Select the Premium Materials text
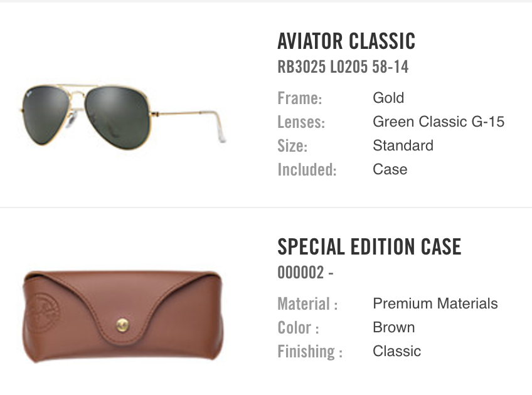532x395 pixels. [435, 303]
